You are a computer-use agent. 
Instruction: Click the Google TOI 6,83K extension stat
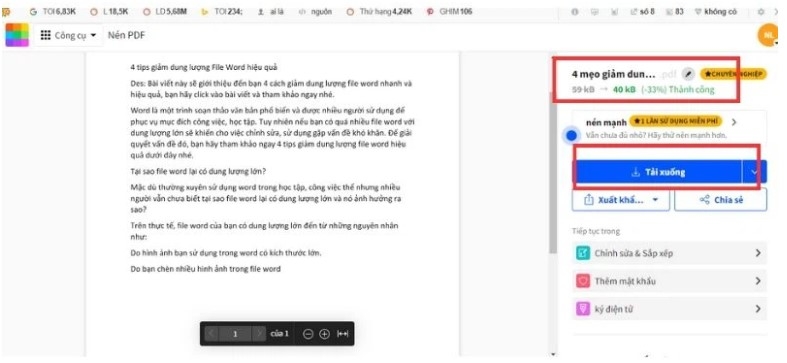click(54, 12)
